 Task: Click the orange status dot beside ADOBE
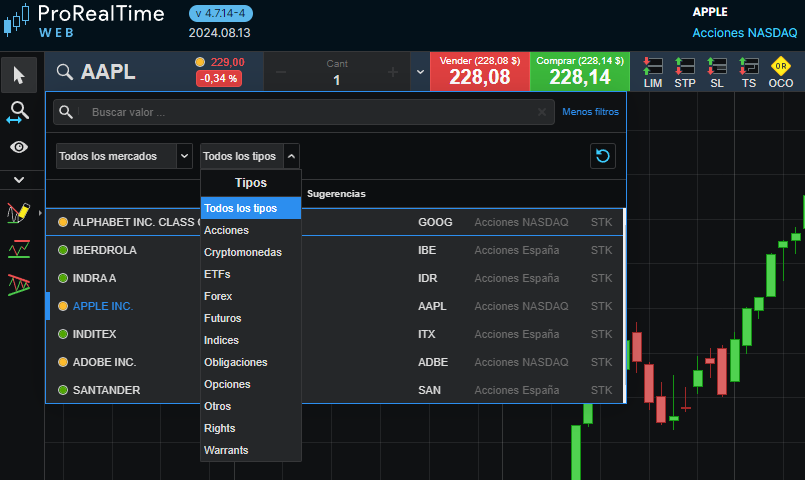[x=63, y=362]
